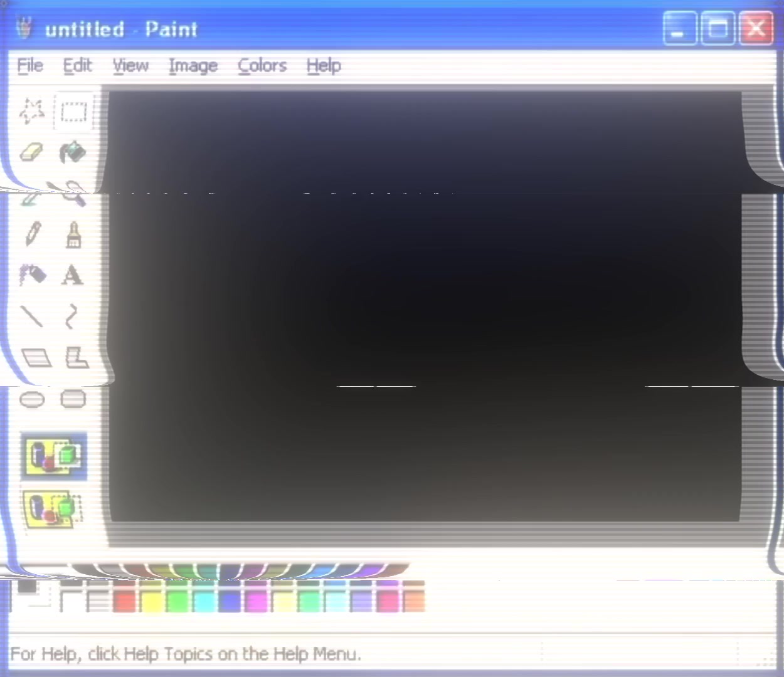Enable transparent selection mode option
This screenshot has height=677, width=784.
pyautogui.click(x=54, y=509)
